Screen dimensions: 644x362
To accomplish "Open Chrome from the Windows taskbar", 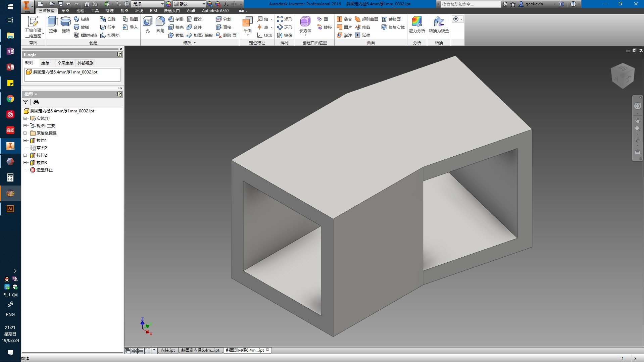I will pyautogui.click(x=10, y=99).
